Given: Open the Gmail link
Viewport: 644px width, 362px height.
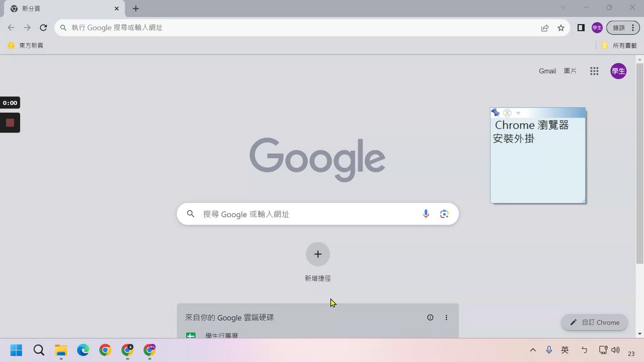Looking at the screenshot, I should (547, 71).
